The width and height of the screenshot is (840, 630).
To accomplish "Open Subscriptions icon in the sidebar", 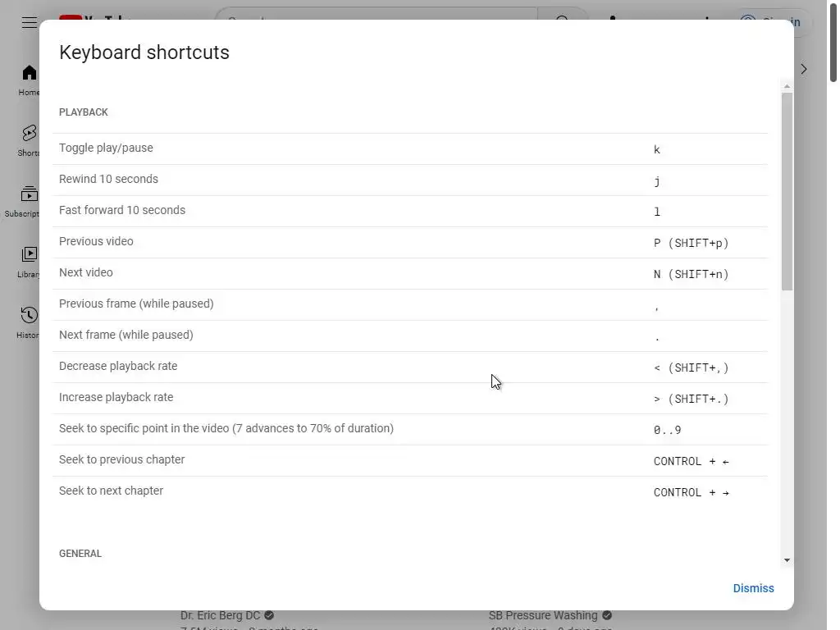I will pos(30,200).
